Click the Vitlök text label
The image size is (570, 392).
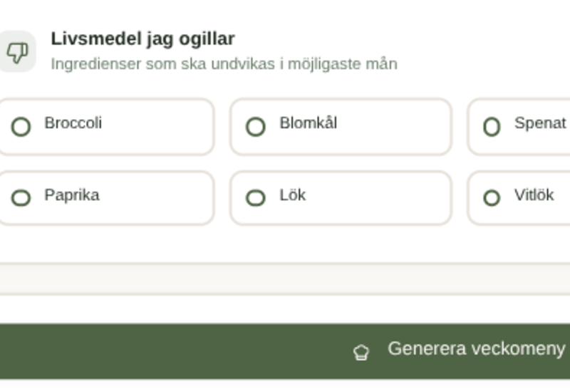click(x=534, y=195)
